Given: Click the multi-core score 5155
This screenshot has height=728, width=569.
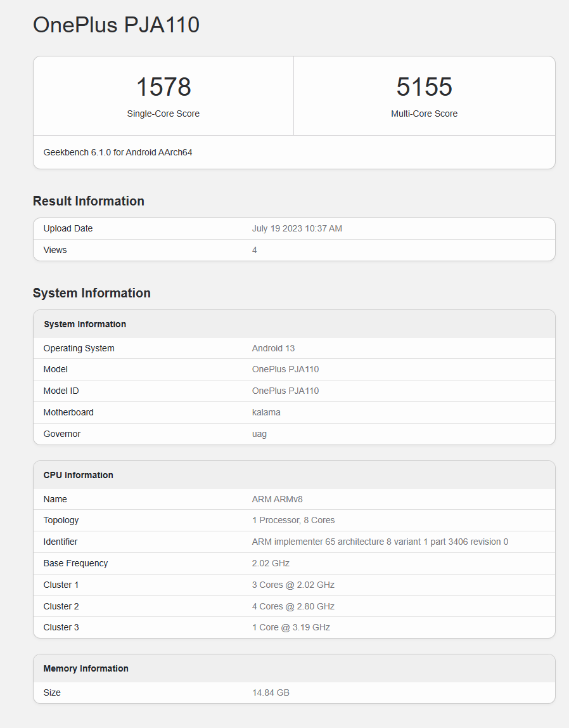Looking at the screenshot, I should pyautogui.click(x=424, y=87).
